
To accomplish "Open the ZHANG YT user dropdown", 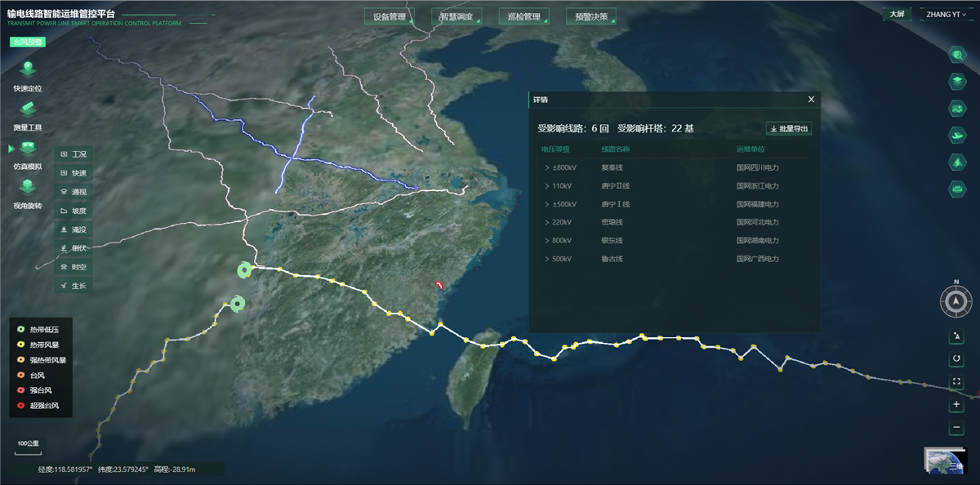I will coord(948,15).
